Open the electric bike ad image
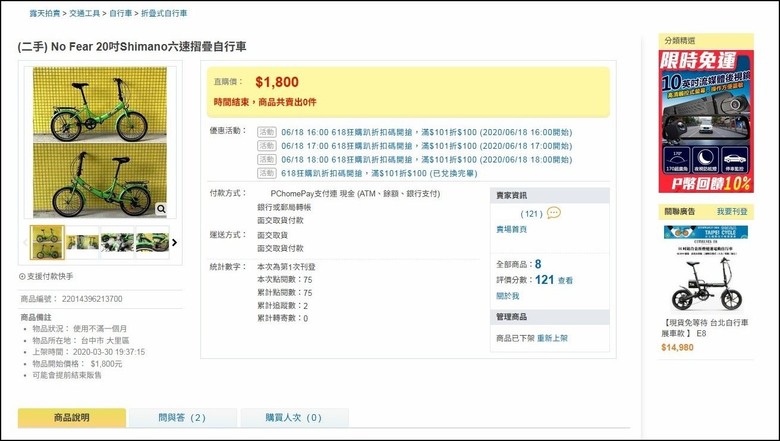 point(706,269)
